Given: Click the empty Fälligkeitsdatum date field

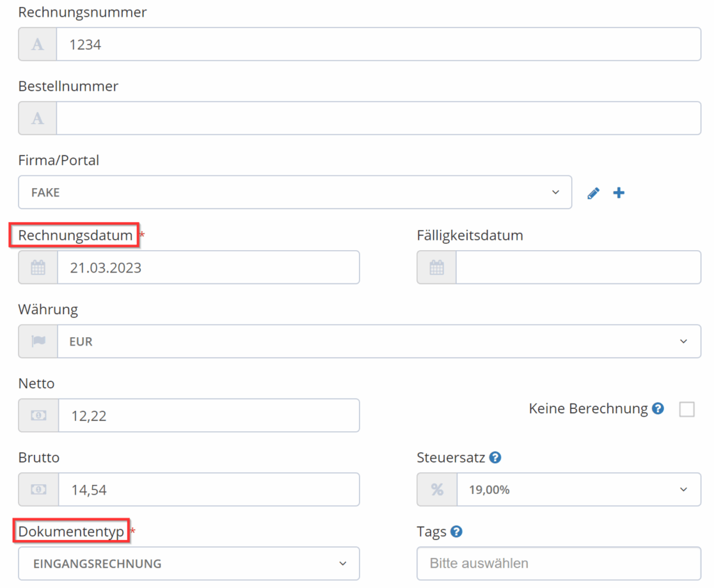Looking at the screenshot, I should coord(578,268).
